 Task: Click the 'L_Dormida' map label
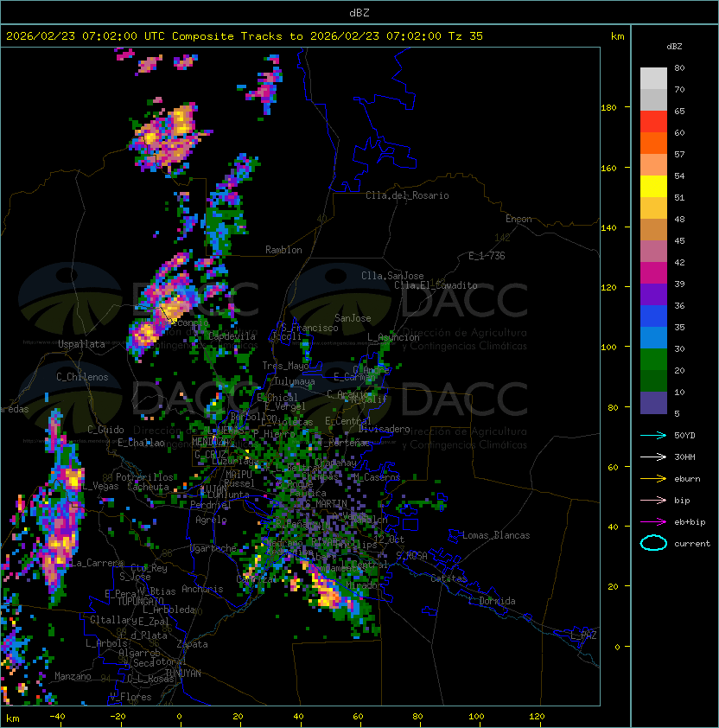click(x=492, y=601)
